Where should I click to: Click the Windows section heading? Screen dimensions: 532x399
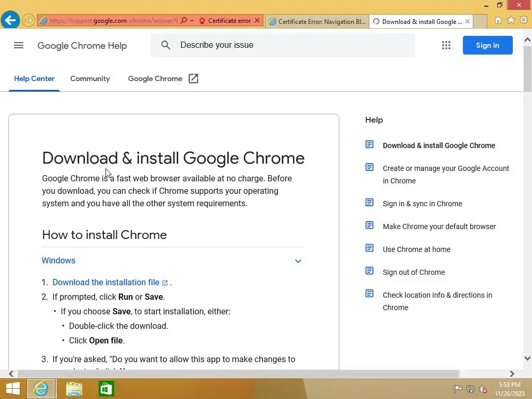pyautogui.click(x=58, y=261)
